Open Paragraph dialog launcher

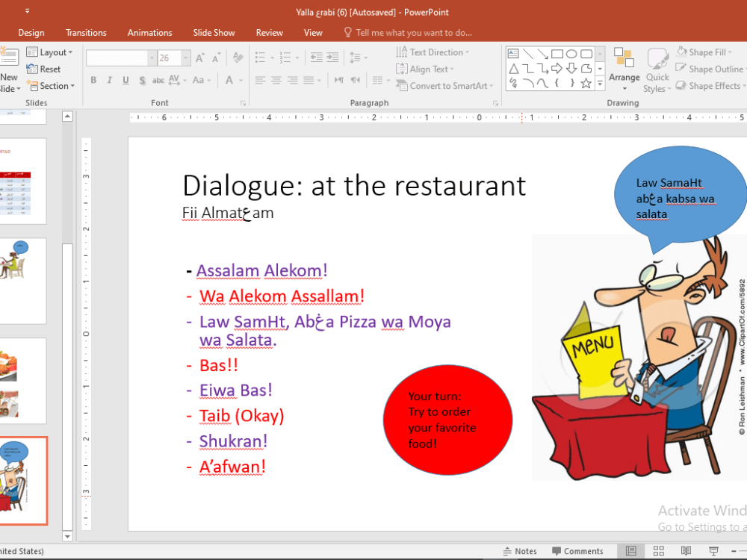pos(495,103)
